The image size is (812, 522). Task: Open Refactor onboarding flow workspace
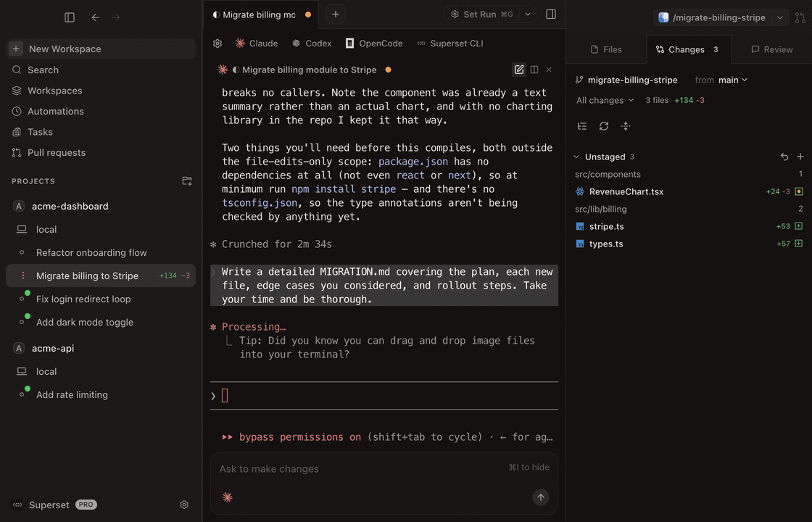pos(101,253)
